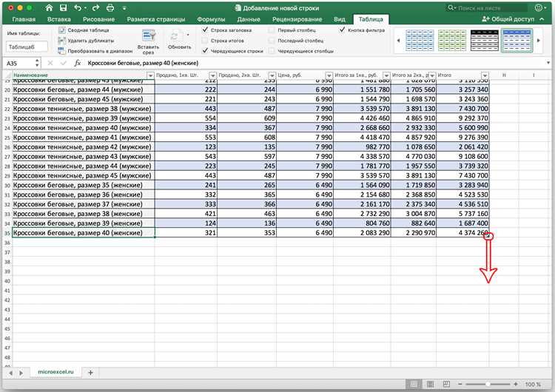Select the black header table style

(x=485, y=41)
